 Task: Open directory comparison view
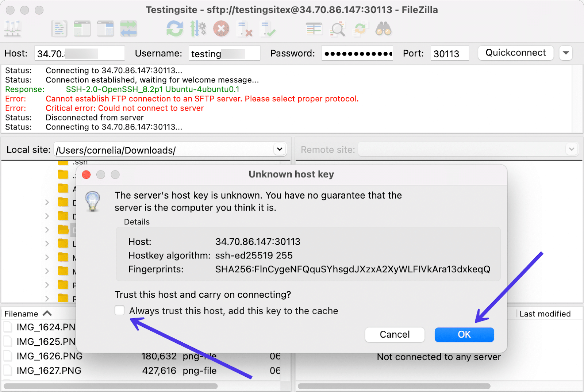point(313,28)
